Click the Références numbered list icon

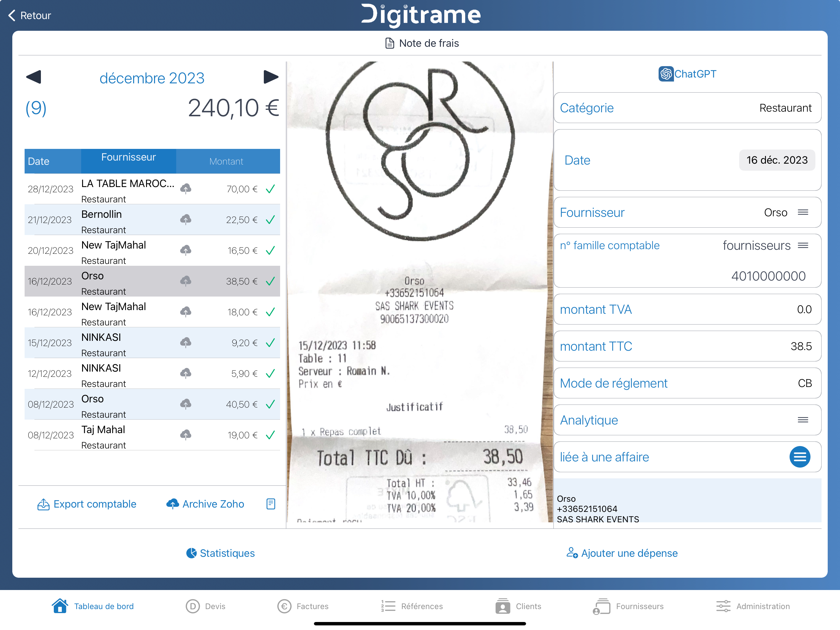[x=388, y=606]
